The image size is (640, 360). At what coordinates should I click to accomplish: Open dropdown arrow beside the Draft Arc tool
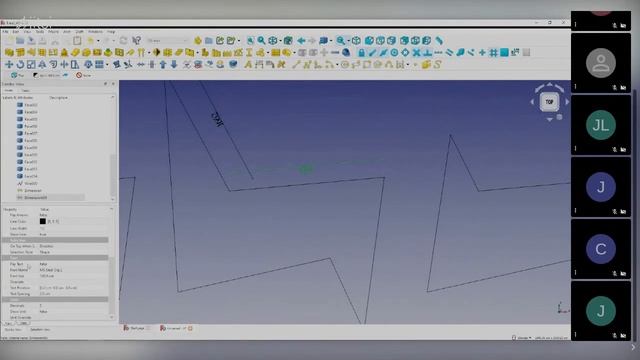[337, 64]
